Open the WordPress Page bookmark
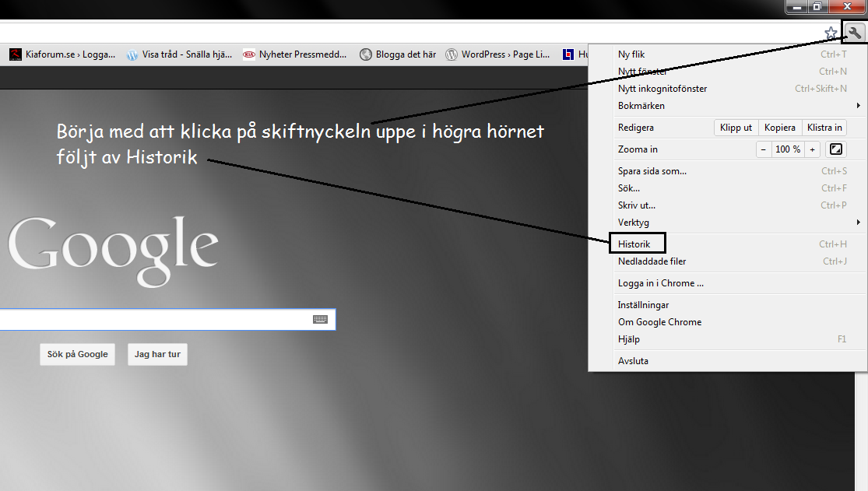The image size is (868, 491). click(497, 54)
